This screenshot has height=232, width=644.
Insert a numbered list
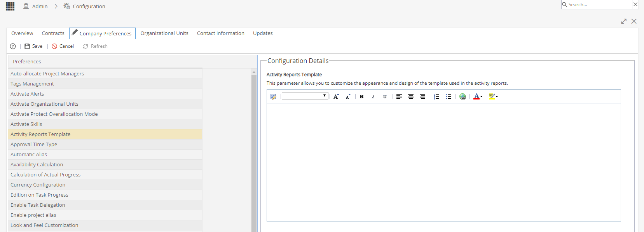tap(436, 96)
